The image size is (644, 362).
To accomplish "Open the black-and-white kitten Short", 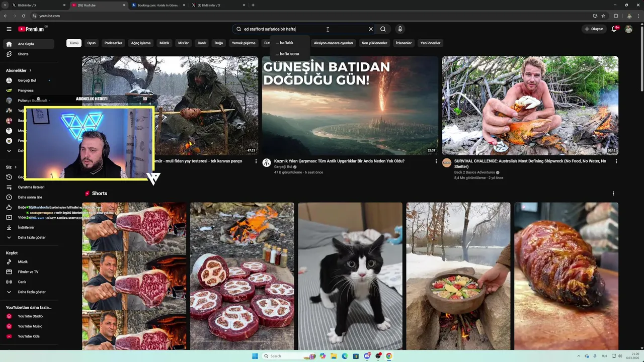I will [350, 276].
